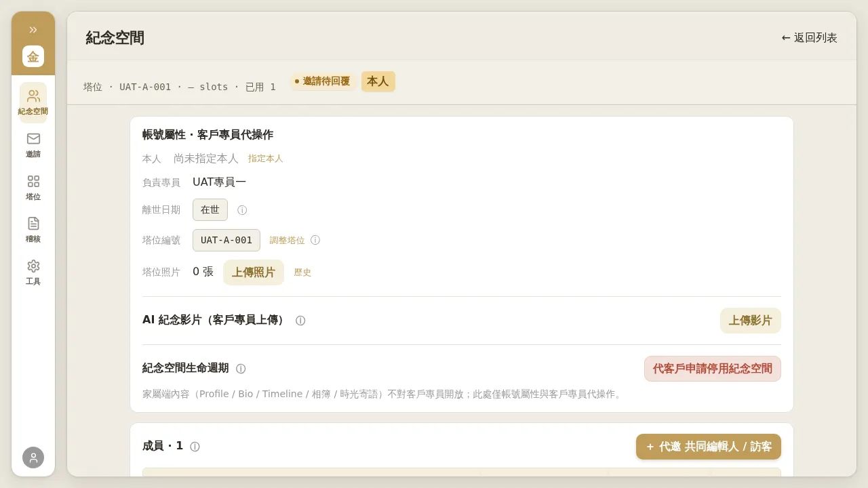Go back via ← 返回列表 link
Viewport: 868px width, 488px height.
pyautogui.click(x=810, y=38)
